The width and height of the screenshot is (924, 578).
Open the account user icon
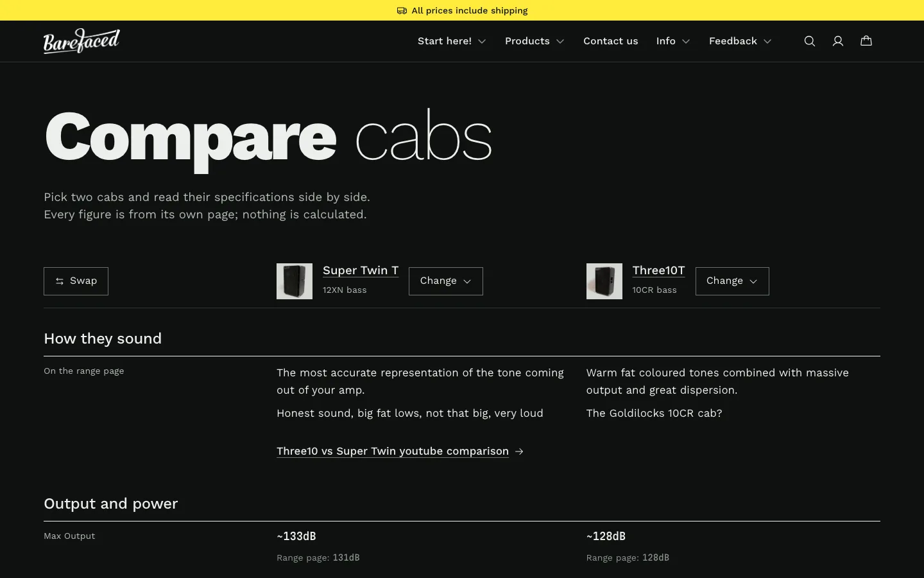838,41
